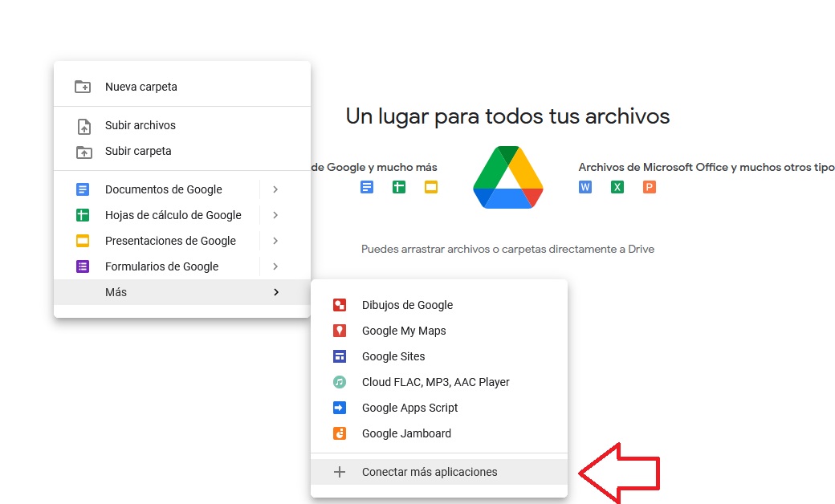Select Presentaciones de Google menu item
The height and width of the screenshot is (504, 835).
[x=170, y=241]
